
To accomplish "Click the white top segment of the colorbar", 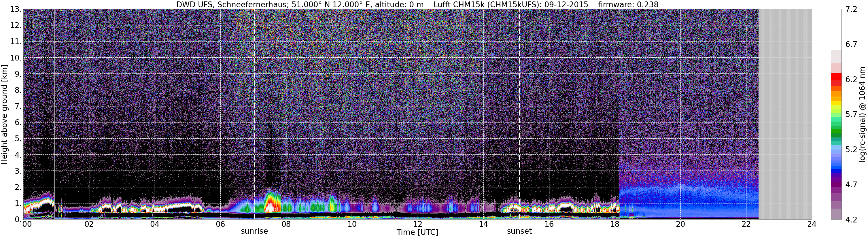I will pos(836,29).
